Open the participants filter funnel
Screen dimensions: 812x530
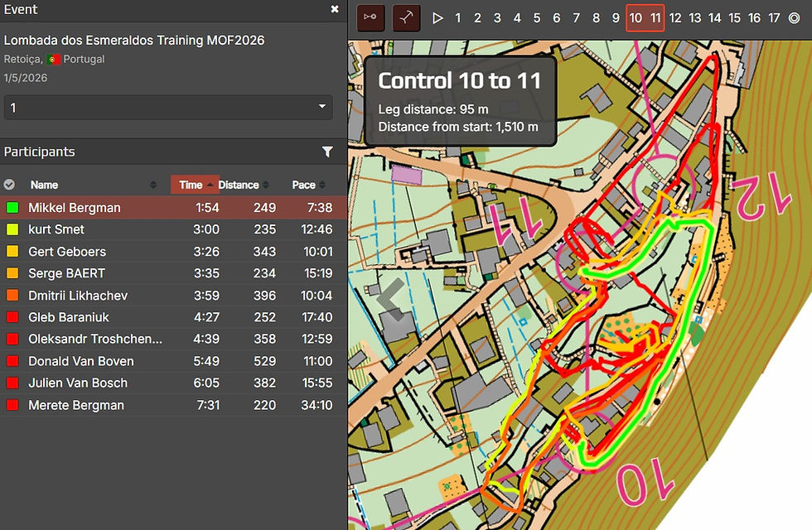[327, 152]
